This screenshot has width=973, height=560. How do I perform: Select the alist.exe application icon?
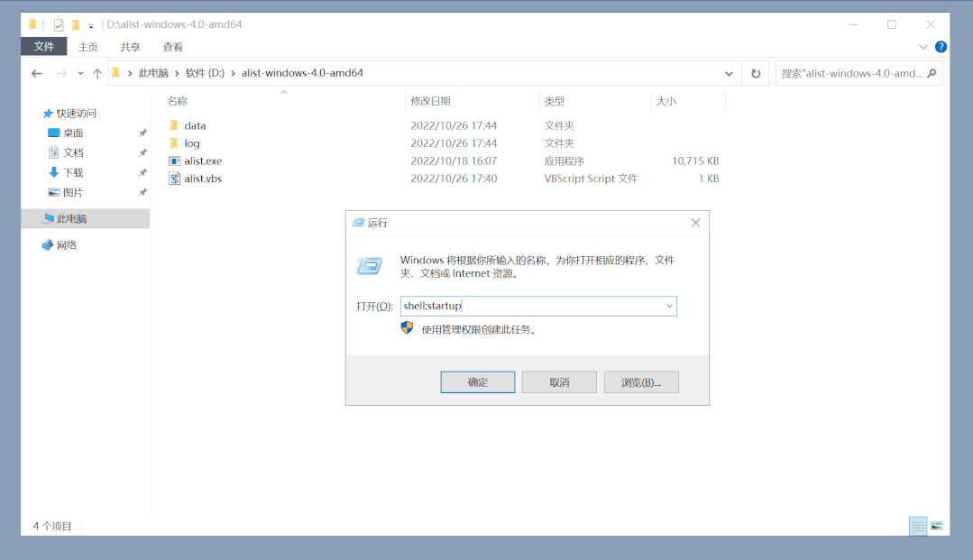click(x=174, y=161)
